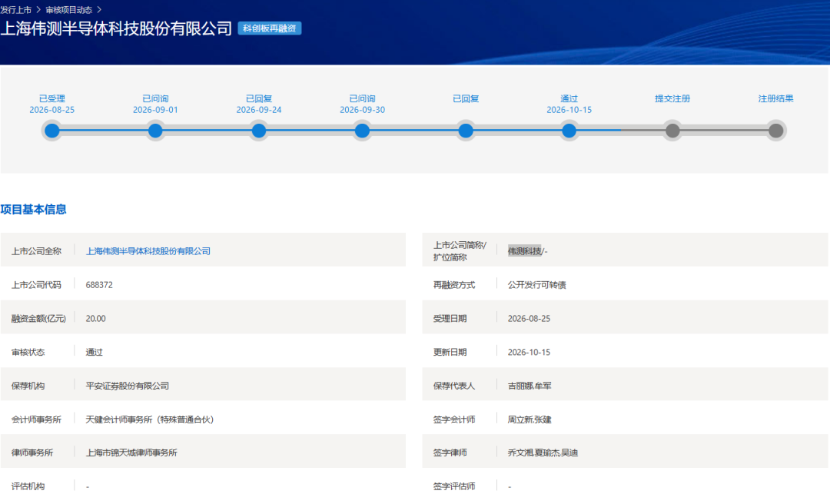Click the 评估机构 field label
Viewport: 830px width, 504px height.
(28, 486)
